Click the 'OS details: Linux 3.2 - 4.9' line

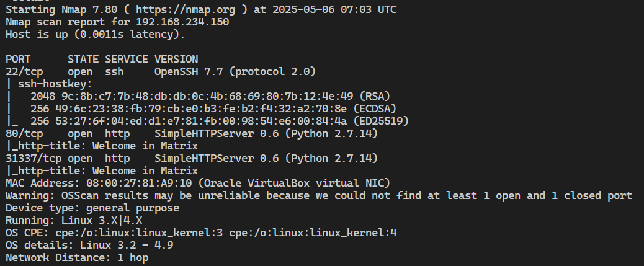[89, 245]
